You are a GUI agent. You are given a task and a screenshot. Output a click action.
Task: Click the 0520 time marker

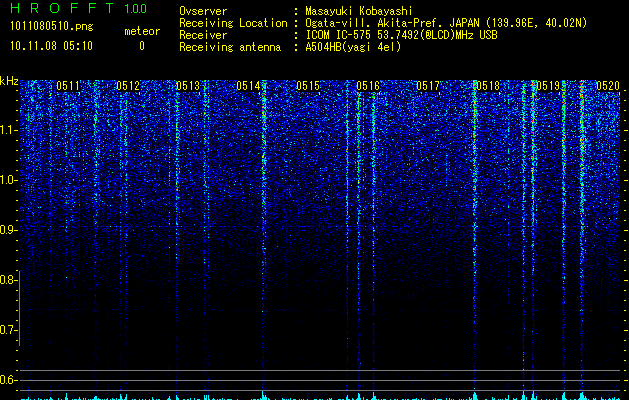click(x=608, y=86)
